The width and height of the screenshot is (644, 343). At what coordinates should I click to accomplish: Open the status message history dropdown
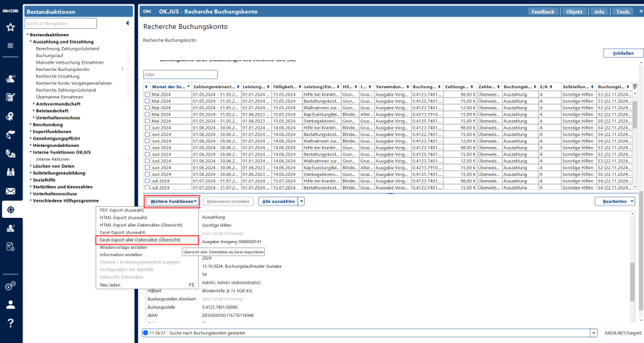point(593,333)
